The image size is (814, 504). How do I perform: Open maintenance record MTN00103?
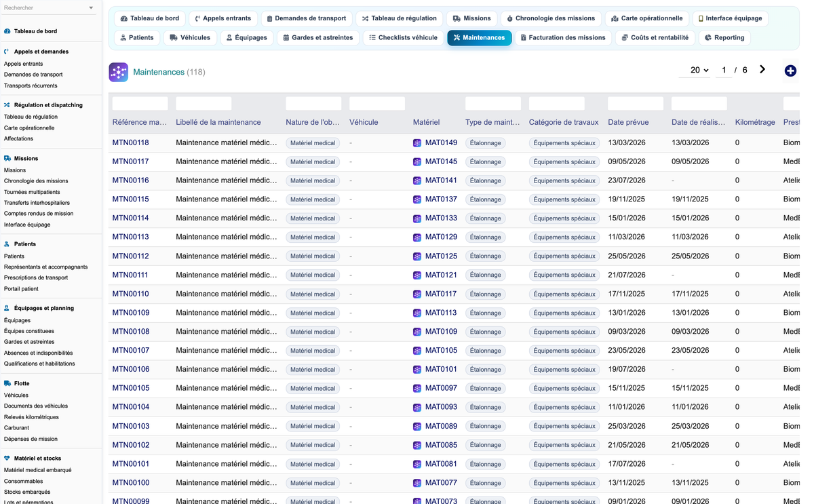(131, 427)
